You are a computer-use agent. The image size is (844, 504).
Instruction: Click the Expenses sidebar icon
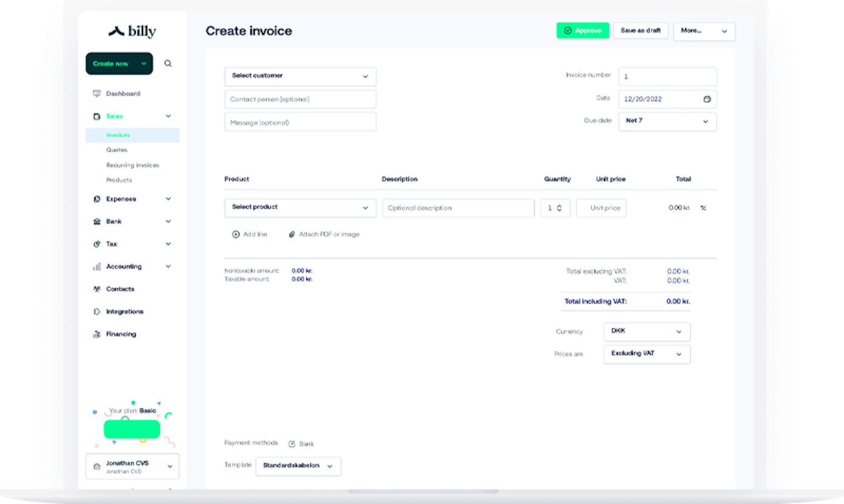point(96,199)
